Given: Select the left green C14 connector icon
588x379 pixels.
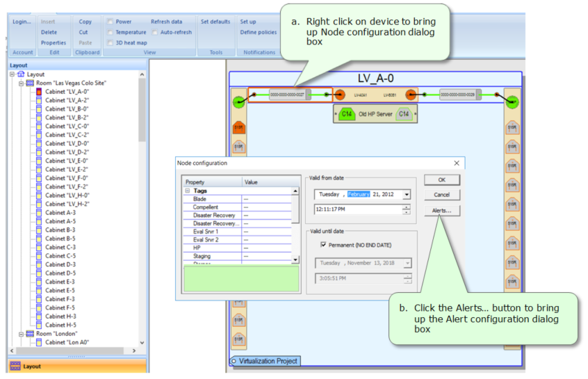Looking at the screenshot, I should coord(346,113).
